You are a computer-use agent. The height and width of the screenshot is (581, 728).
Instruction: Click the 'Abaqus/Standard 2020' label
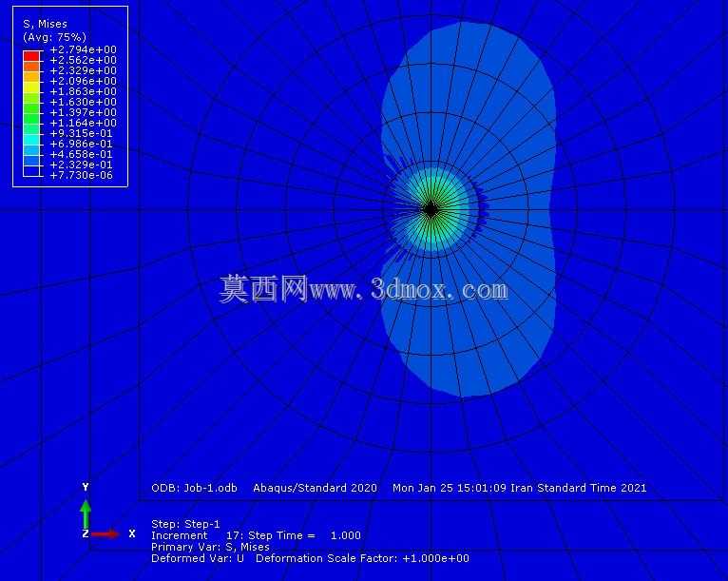(315, 488)
